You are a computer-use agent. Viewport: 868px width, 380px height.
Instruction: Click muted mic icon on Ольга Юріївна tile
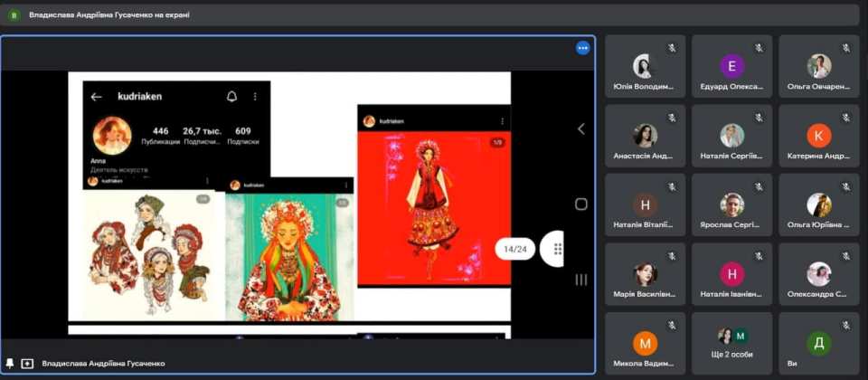point(846,186)
